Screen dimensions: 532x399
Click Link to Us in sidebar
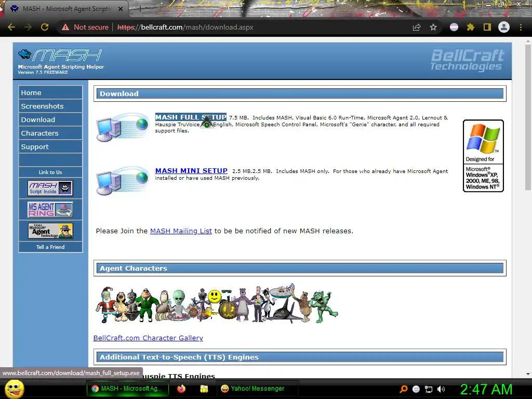(x=50, y=172)
